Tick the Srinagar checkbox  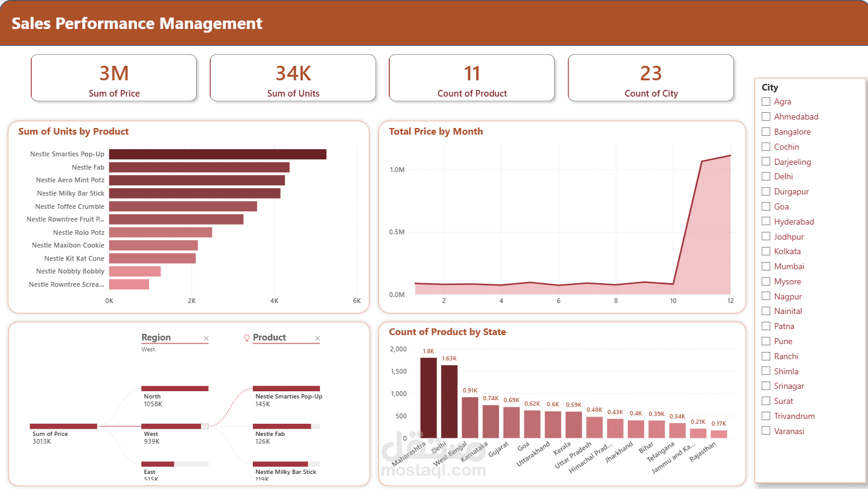coord(766,386)
